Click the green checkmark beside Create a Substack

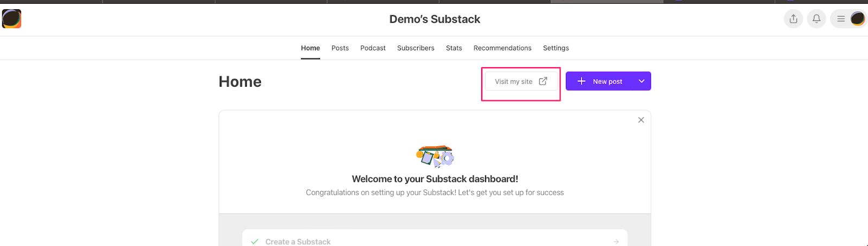[x=254, y=242]
